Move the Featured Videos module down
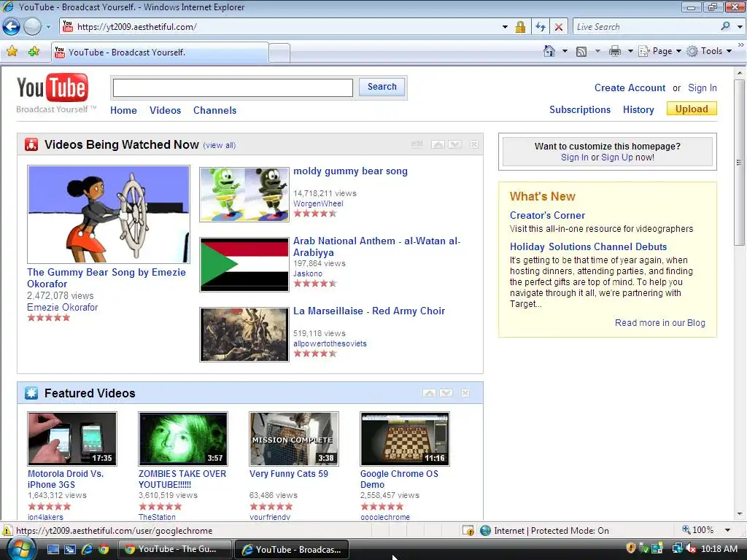747x560 pixels. click(x=446, y=393)
